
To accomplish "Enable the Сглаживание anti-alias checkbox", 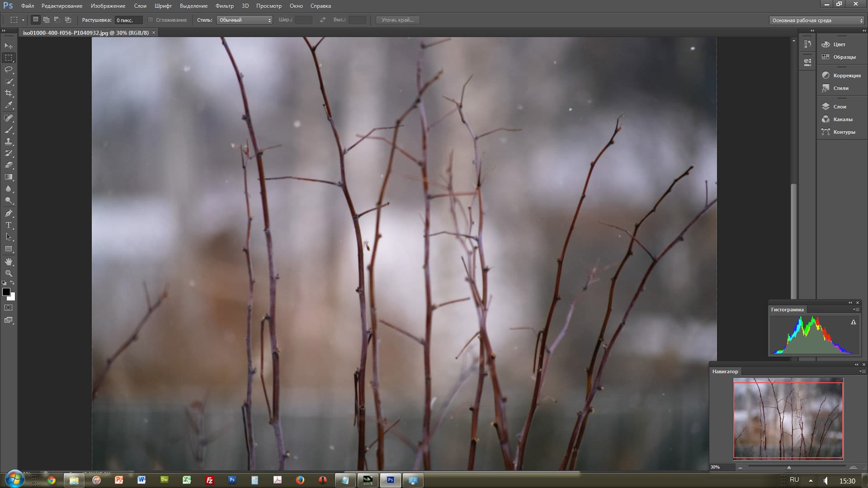I will (151, 20).
